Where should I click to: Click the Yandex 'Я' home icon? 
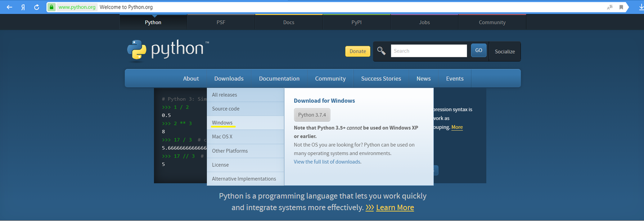(23, 8)
